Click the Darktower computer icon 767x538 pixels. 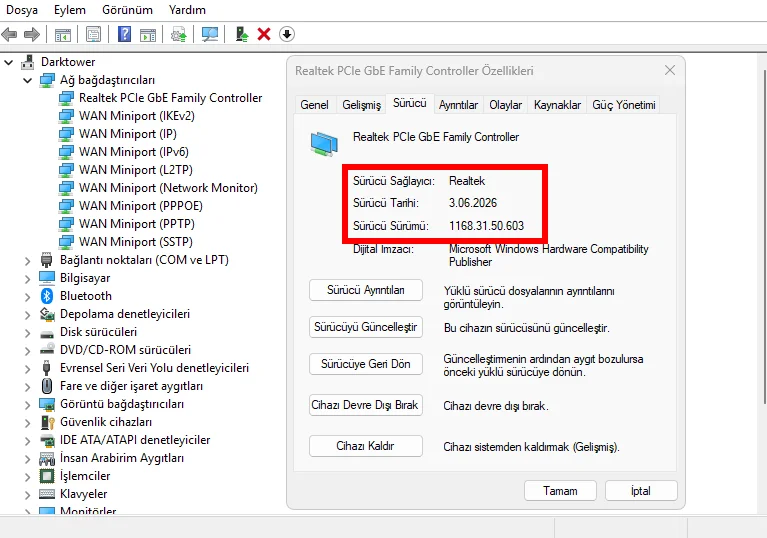[28, 62]
